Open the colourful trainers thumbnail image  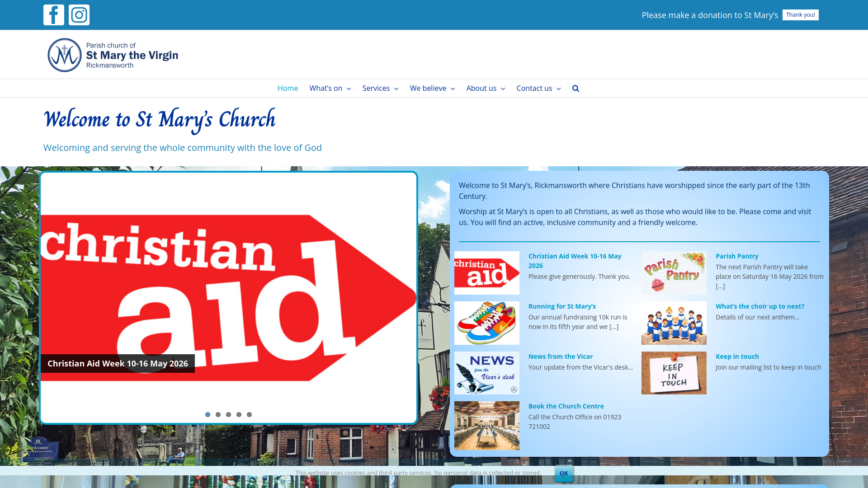pos(486,323)
